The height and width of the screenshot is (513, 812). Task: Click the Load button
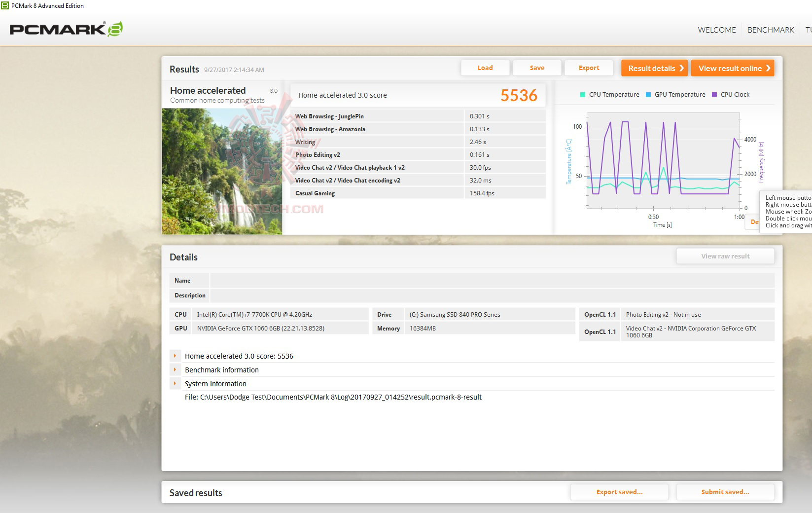point(485,68)
